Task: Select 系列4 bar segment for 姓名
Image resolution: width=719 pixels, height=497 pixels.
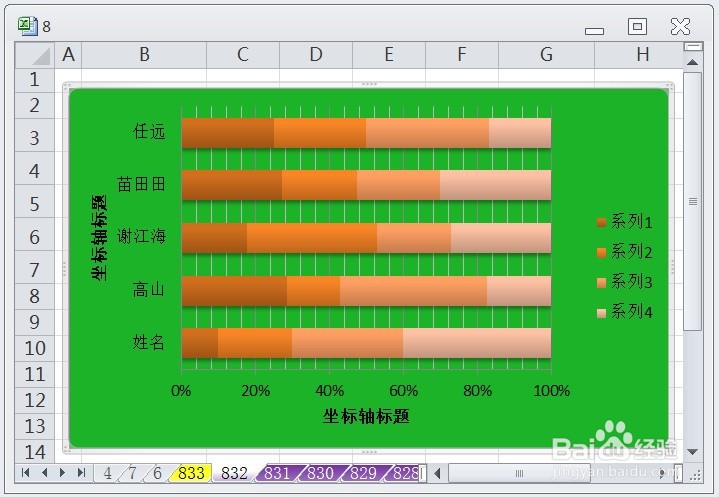Action: coord(477,343)
